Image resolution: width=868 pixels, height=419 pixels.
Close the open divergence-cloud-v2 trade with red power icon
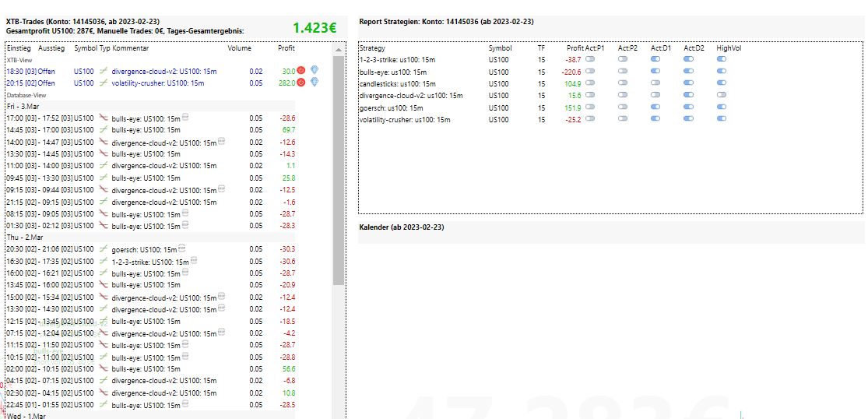301,70
